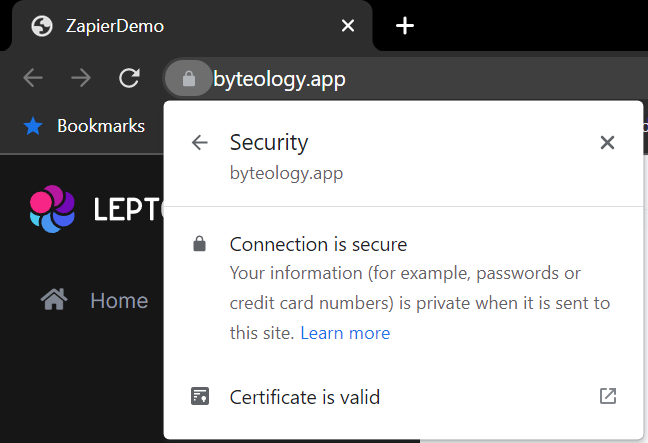Click the Connection is secure text
Viewport: 648px width, 443px height.
[318, 244]
